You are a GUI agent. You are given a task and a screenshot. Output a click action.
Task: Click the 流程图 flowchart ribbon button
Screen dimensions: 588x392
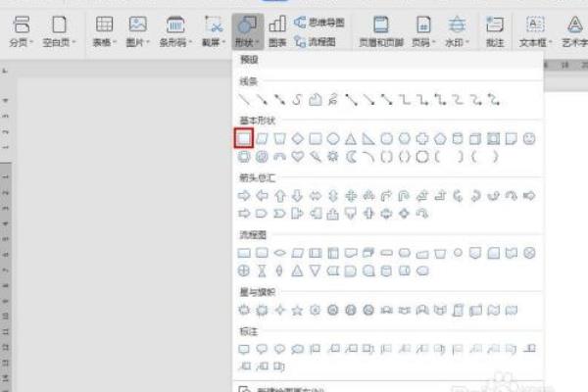coord(315,41)
